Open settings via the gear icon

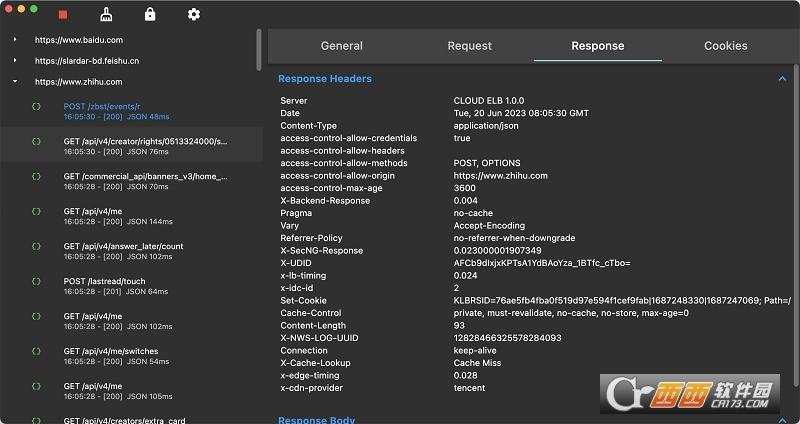click(x=194, y=14)
